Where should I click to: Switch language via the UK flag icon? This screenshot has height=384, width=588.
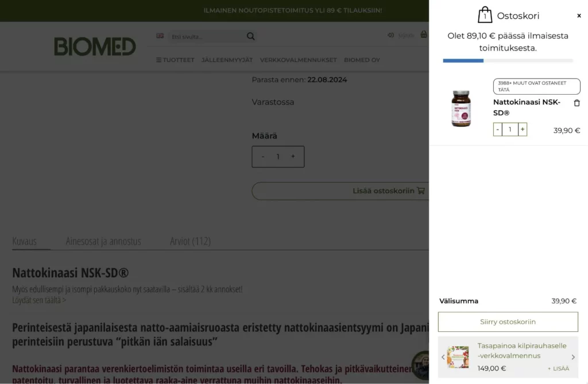(160, 36)
